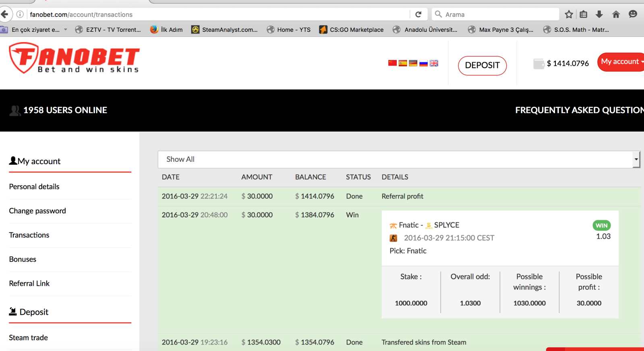This screenshot has height=351, width=644.
Task: Open SteamAnalyst.com bookmark
Action: (224, 30)
